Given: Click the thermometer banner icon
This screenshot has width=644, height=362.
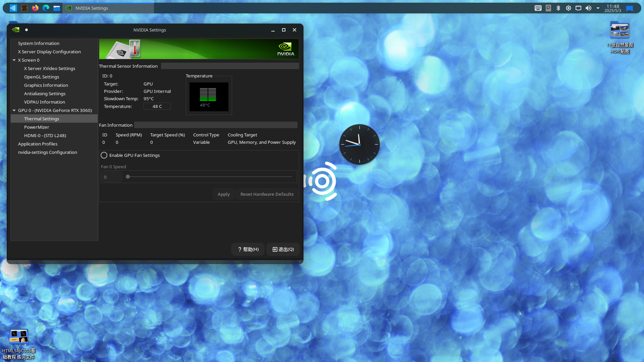Looking at the screenshot, I should tap(135, 49).
